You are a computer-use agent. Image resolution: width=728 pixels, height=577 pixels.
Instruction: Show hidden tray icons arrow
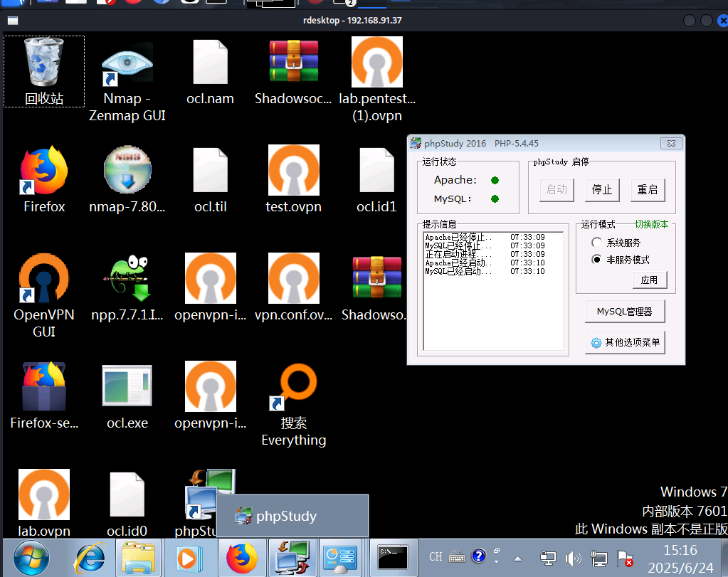pyautogui.click(x=517, y=559)
